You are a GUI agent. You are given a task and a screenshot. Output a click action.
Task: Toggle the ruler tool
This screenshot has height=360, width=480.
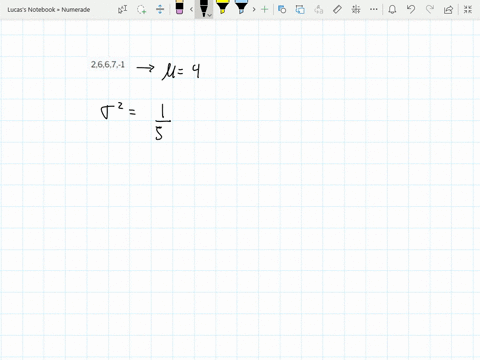(337, 9)
